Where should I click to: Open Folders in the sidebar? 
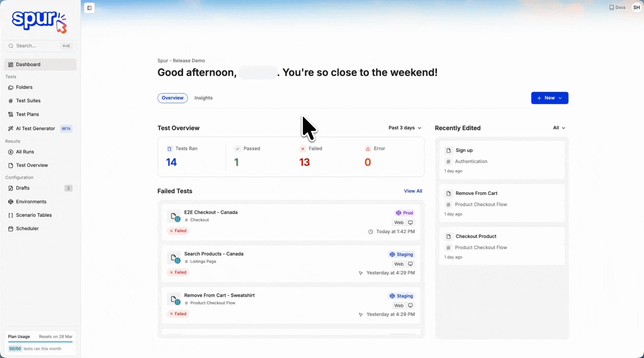tap(24, 87)
